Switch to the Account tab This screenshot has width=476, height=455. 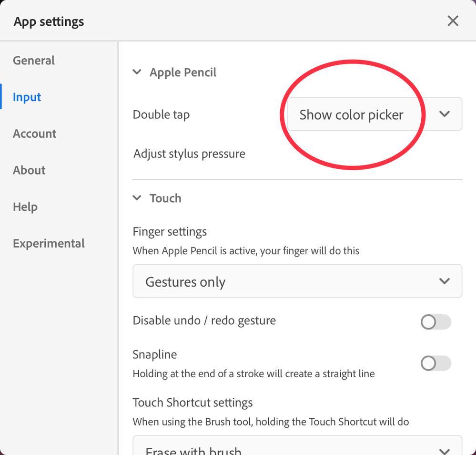coord(35,134)
